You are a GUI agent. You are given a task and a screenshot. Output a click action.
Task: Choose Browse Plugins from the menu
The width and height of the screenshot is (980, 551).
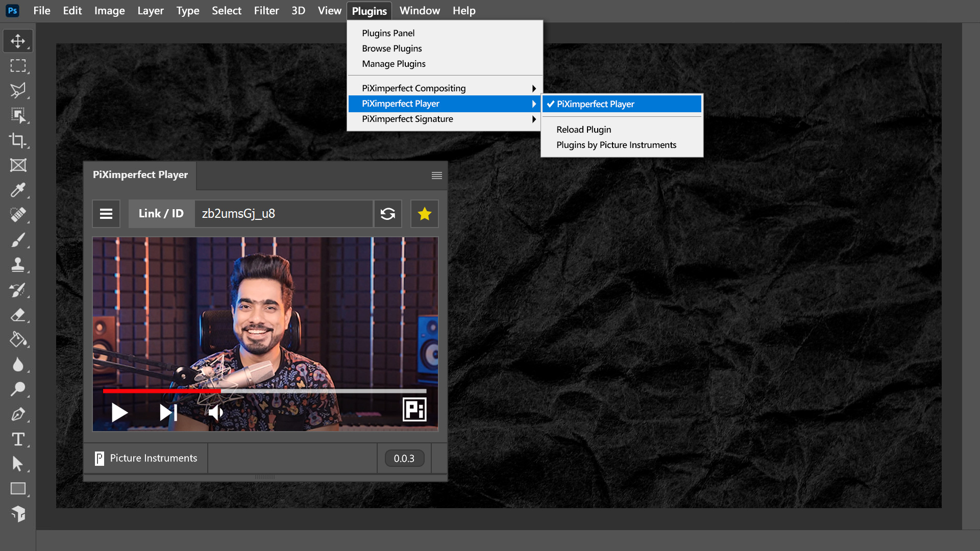391,48
